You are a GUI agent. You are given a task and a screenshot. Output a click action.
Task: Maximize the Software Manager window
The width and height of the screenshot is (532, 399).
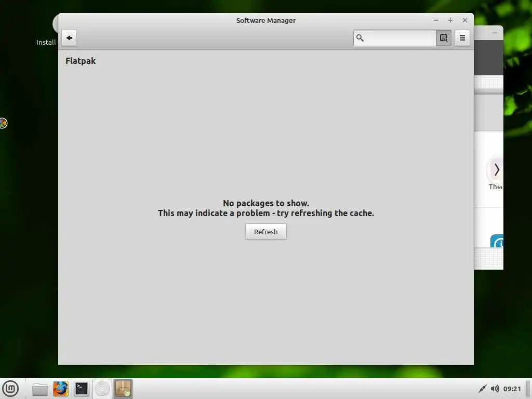pyautogui.click(x=450, y=20)
